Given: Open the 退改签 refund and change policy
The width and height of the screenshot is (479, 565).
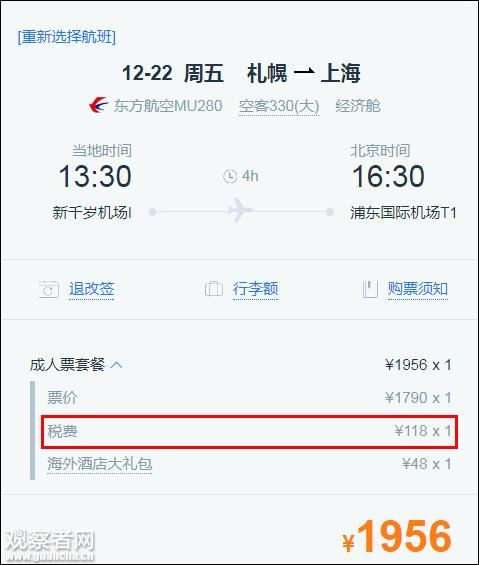Looking at the screenshot, I should (x=92, y=289).
